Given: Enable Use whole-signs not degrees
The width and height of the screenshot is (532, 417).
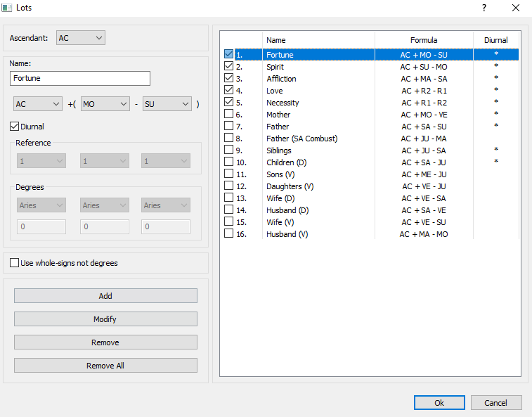Looking at the screenshot, I should 15,263.
